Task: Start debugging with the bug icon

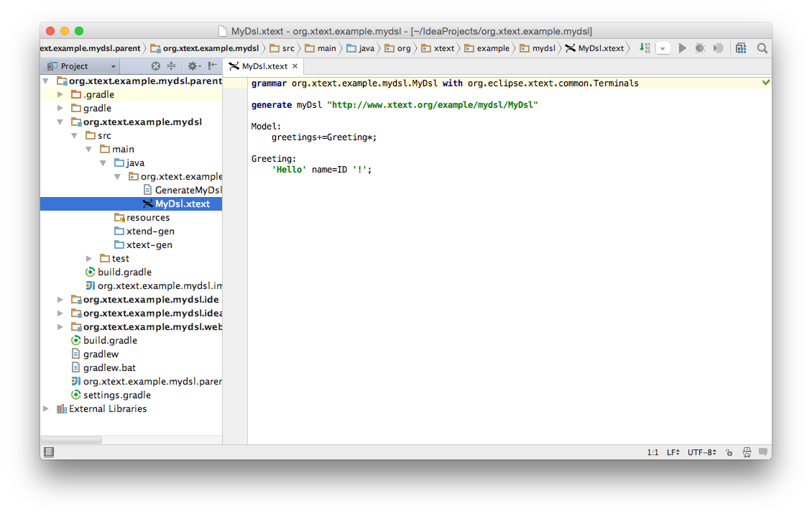Action: click(x=700, y=48)
